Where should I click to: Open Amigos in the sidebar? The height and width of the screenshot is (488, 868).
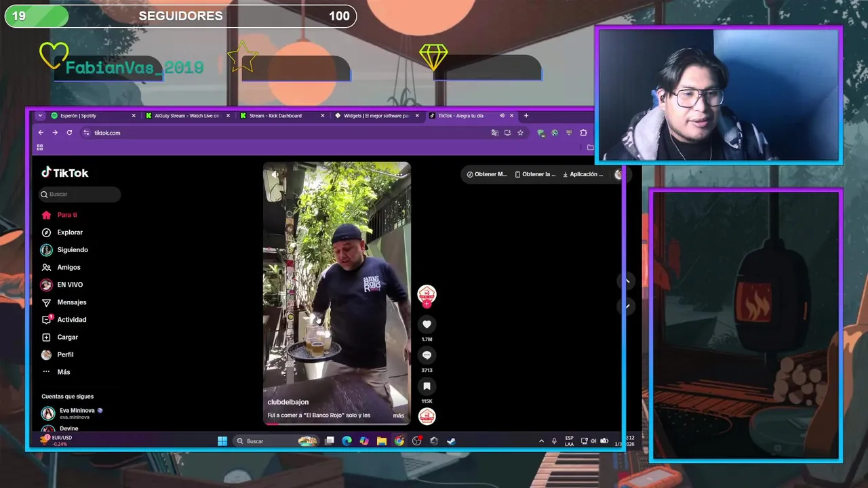[61, 268]
